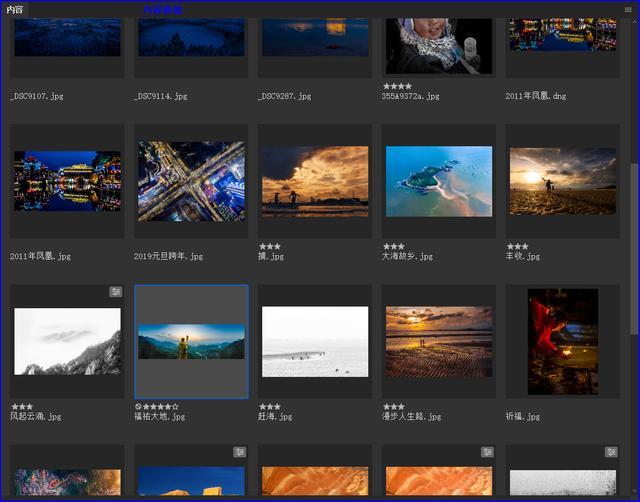
Task: Click the three-star rating of 丰收.jpg
Action: [518, 247]
